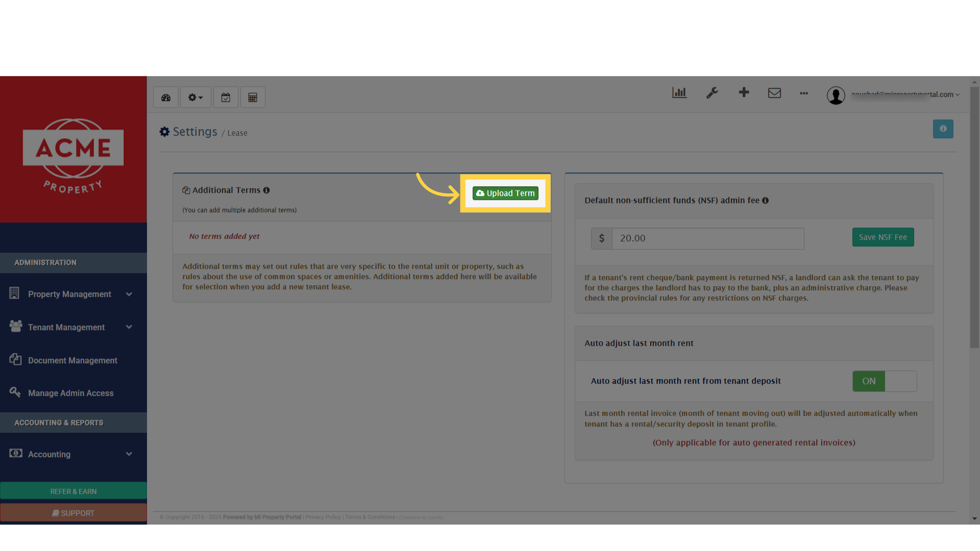
Task: Expand the Accounting chevron
Action: pos(129,454)
